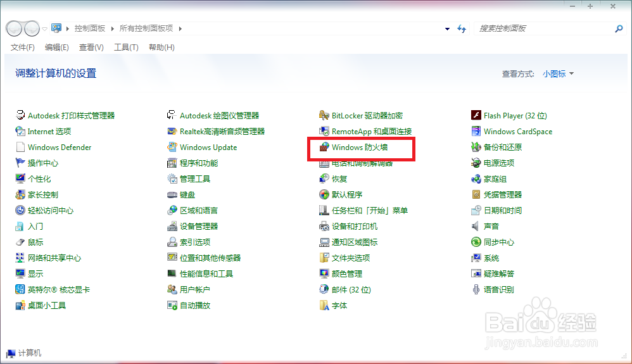Open the 桌面小工具 link
Viewport: 632px width, 364px height.
tap(47, 305)
